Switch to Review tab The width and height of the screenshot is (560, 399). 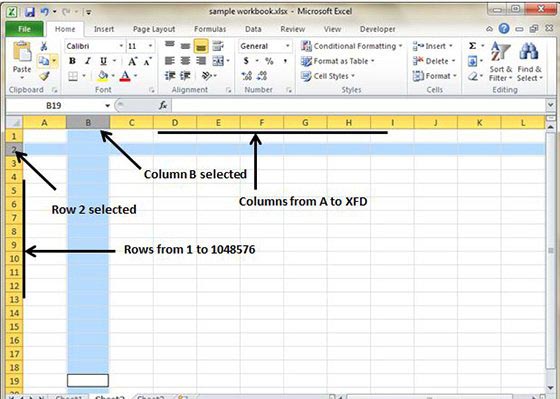[x=292, y=29]
